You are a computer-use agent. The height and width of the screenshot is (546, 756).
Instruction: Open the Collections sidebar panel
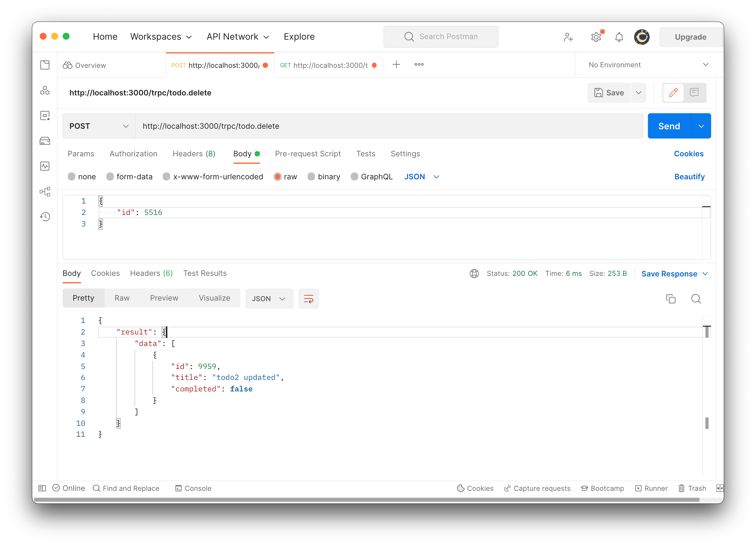pos(45,65)
